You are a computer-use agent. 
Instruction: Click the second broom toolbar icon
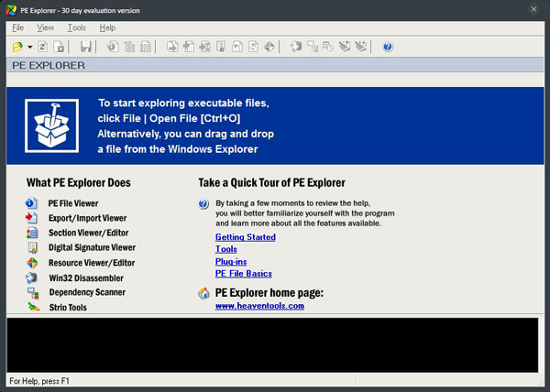coord(360,47)
